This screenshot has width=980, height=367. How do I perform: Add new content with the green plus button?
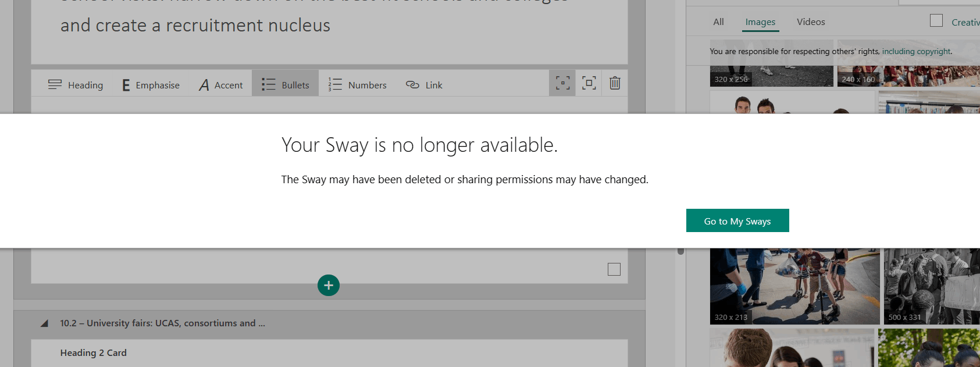(x=329, y=285)
